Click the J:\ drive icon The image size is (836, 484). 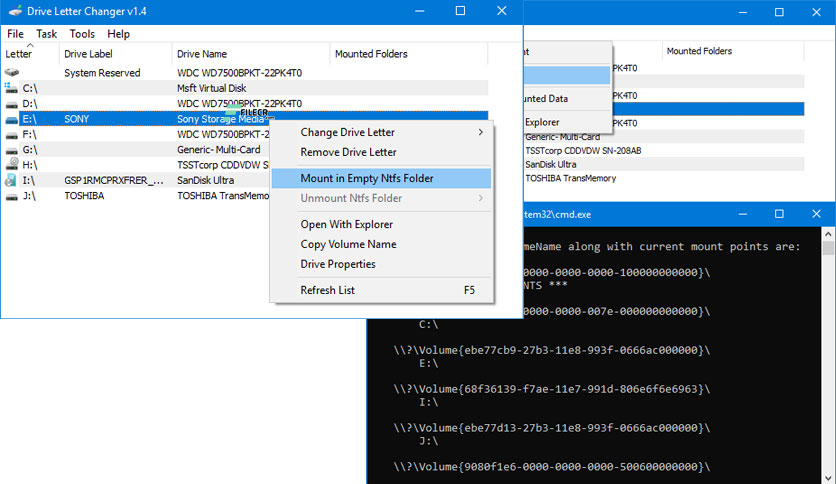click(x=12, y=197)
